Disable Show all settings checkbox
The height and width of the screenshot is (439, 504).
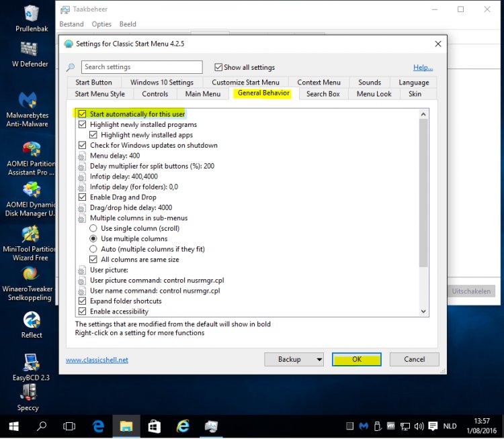pos(218,67)
